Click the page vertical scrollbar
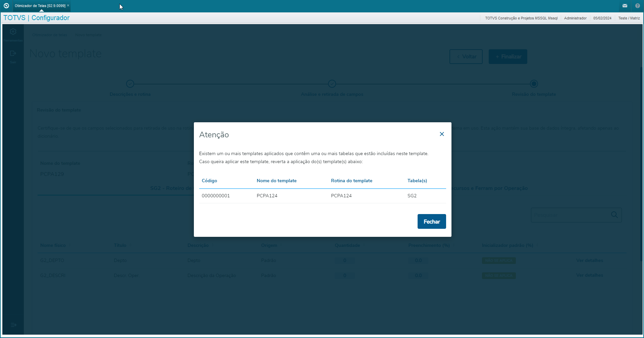Image resolution: width=644 pixels, height=338 pixels. tap(641, 164)
